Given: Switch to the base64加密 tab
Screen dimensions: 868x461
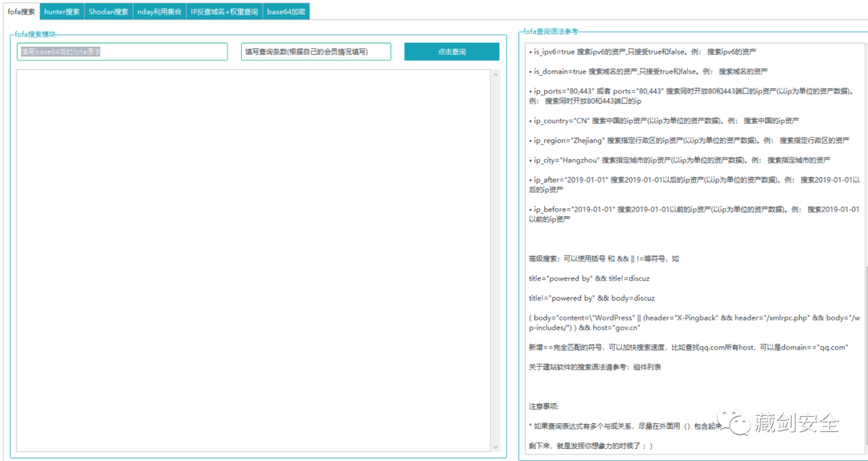Looking at the screenshot, I should (285, 11).
